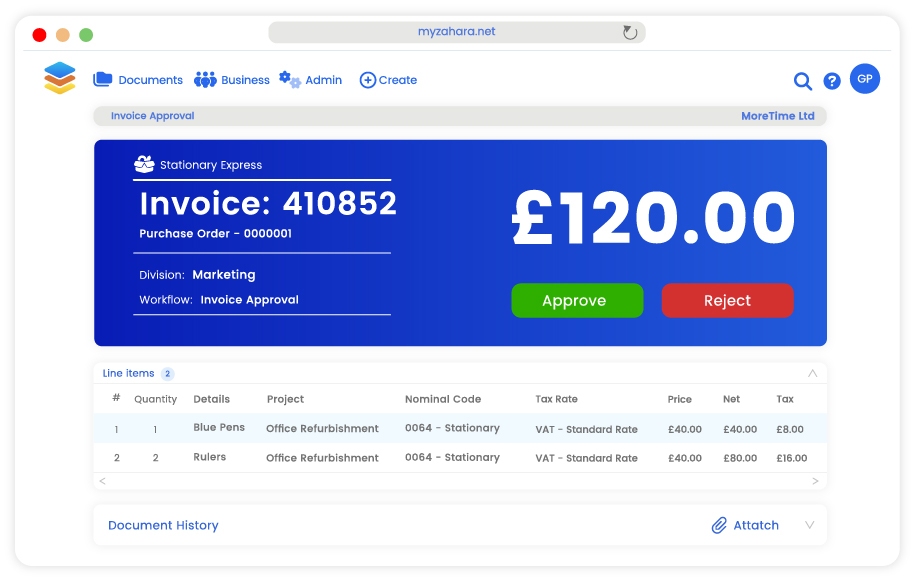Click the Attatch link
The image size is (915, 581).
tap(756, 525)
